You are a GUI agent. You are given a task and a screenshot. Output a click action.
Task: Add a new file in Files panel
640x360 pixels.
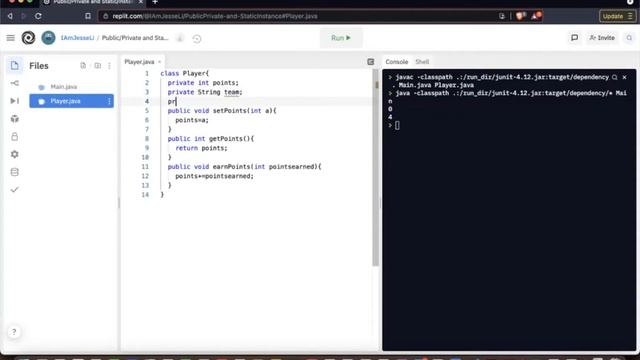pyautogui.click(x=83, y=66)
